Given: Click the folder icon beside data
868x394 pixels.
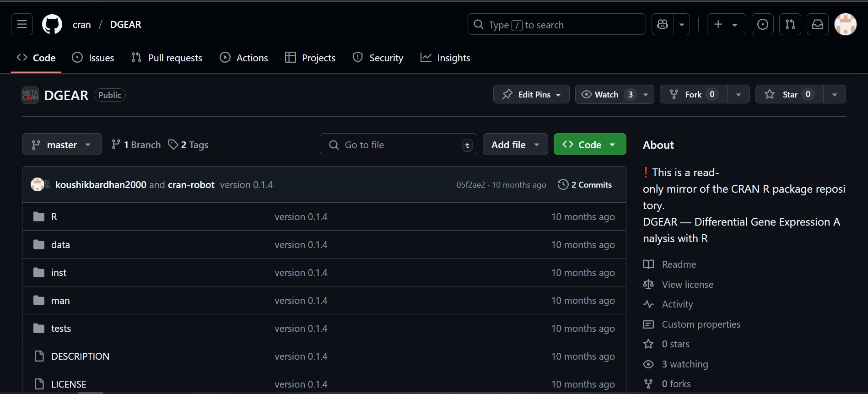Looking at the screenshot, I should (39, 244).
